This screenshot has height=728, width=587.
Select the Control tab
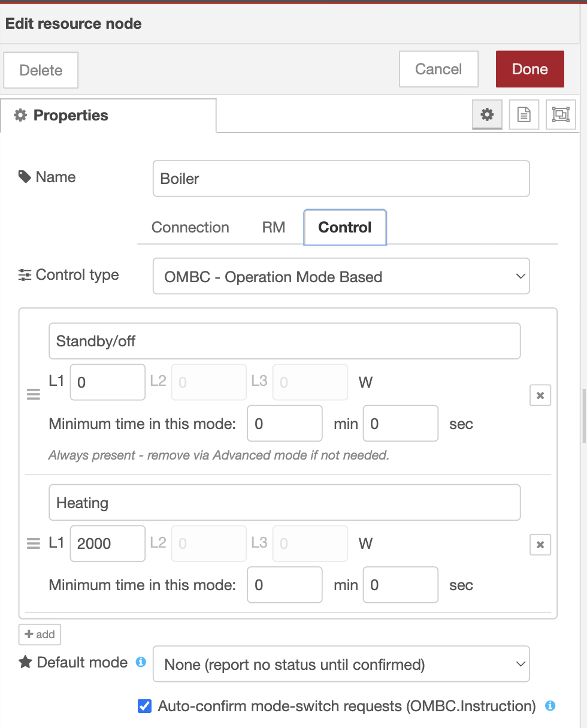345,228
